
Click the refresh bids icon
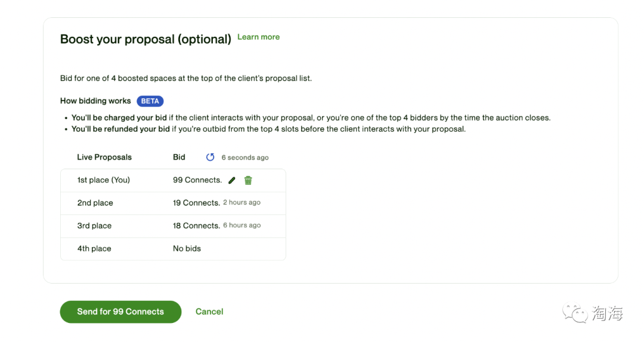point(210,157)
